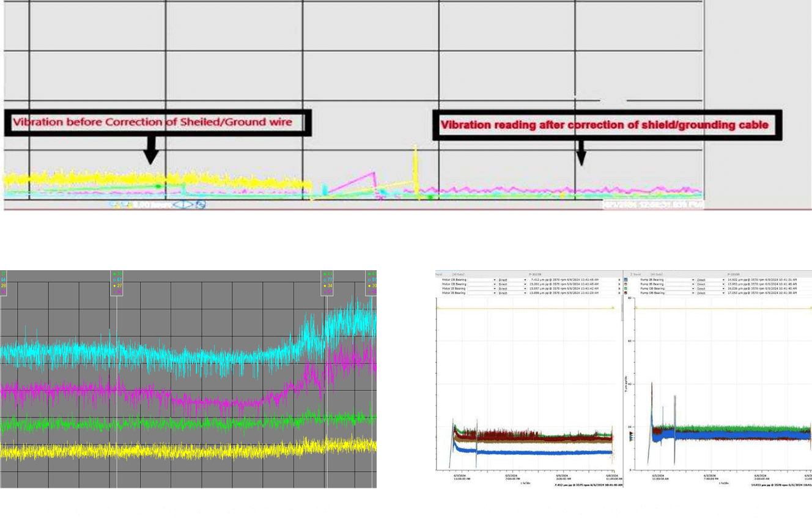Viewport: 812px width, 519px height.
Task: Select the cursor flag showing 67 and 27
Action: 117,282
